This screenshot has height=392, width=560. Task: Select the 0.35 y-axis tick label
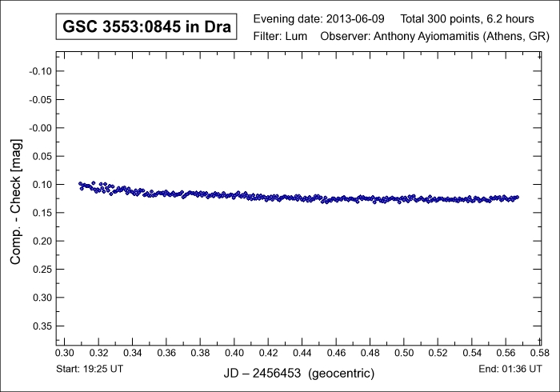41,326
